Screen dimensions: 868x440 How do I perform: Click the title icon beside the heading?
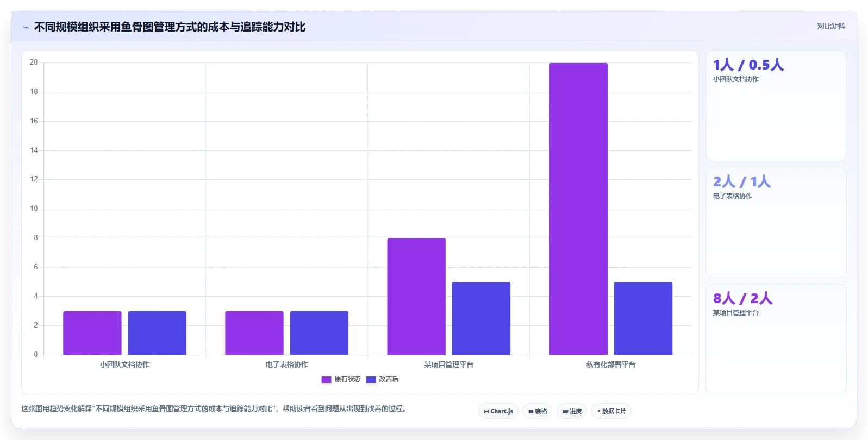[26, 27]
